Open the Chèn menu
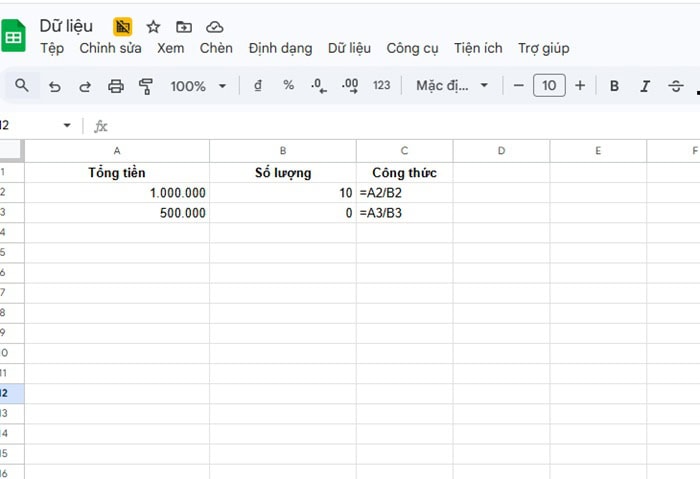This screenshot has height=479, width=700. tap(216, 48)
